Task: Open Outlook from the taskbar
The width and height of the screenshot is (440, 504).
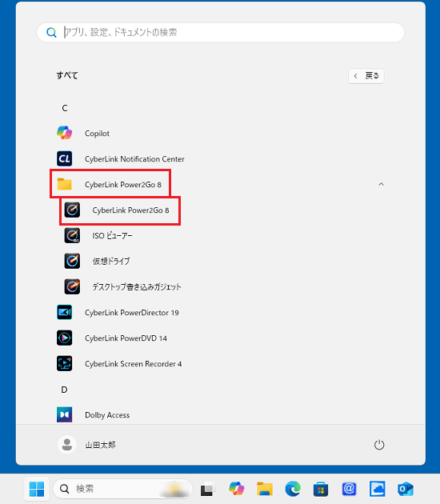Action: click(x=406, y=489)
